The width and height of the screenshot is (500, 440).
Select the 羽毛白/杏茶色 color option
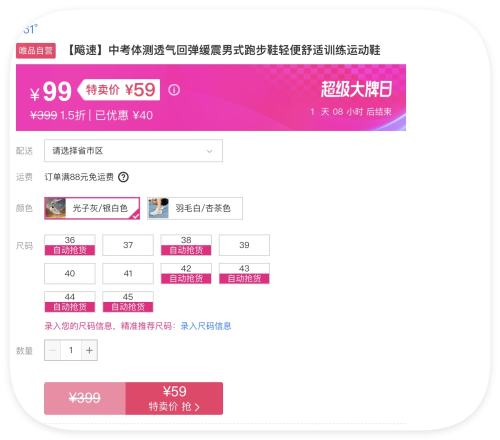pos(195,208)
